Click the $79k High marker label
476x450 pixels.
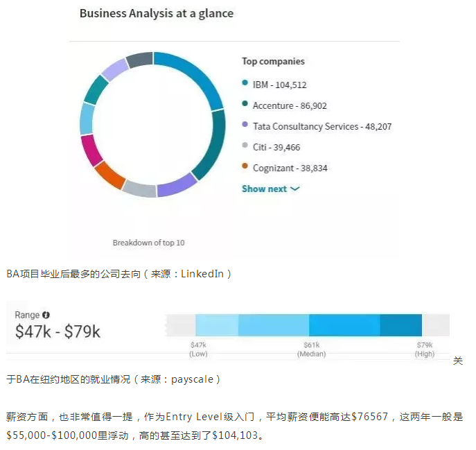tap(425, 349)
